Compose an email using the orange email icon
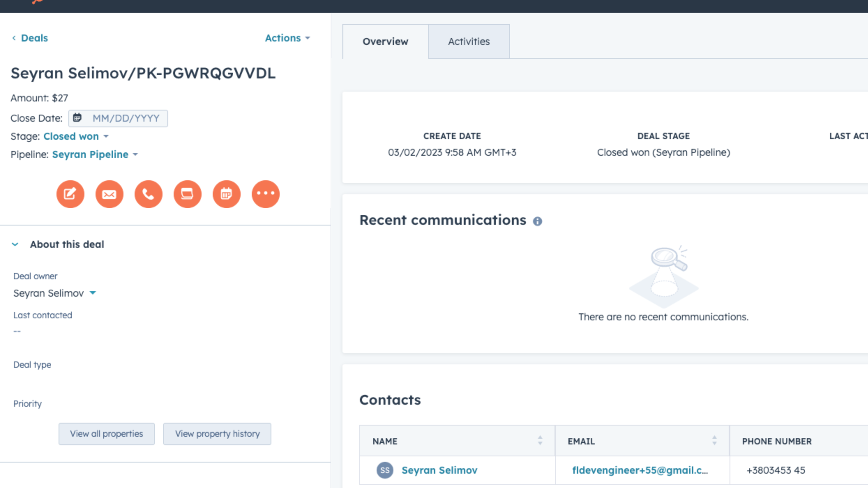 [x=109, y=194]
